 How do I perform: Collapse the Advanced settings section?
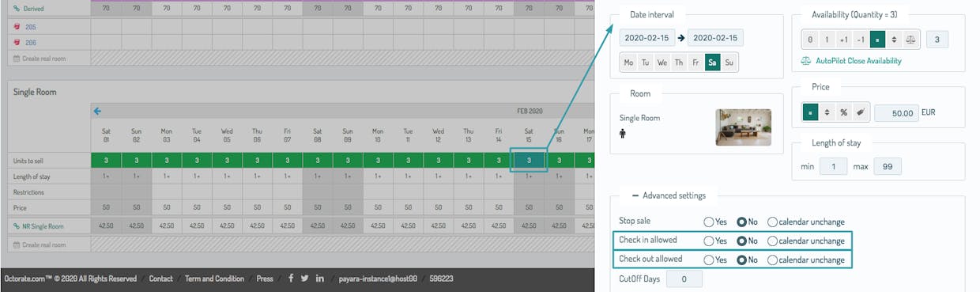(669, 195)
